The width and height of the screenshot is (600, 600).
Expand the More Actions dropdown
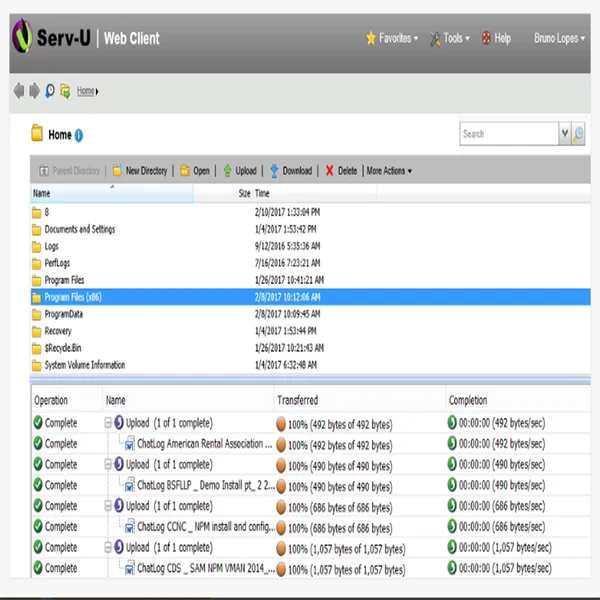click(x=389, y=171)
